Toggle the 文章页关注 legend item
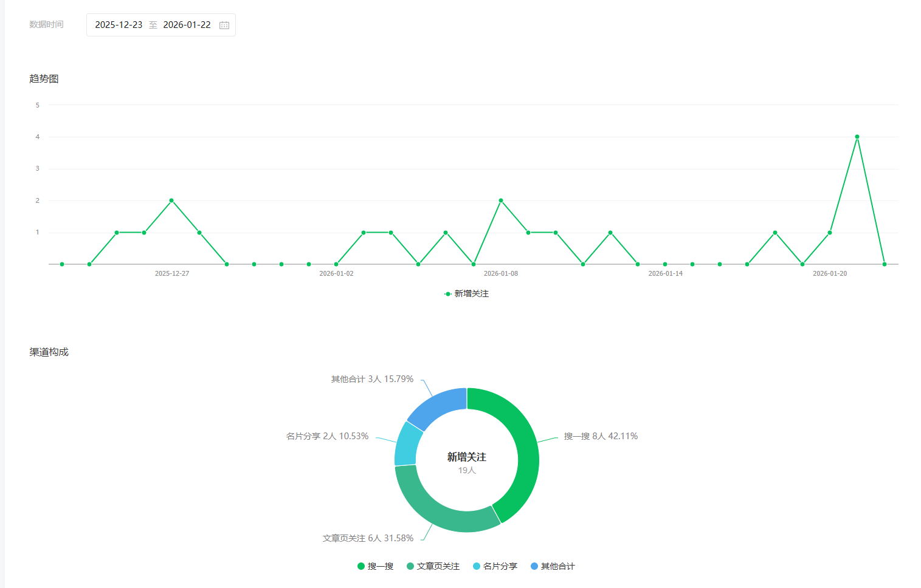The width and height of the screenshot is (921, 588). click(433, 566)
